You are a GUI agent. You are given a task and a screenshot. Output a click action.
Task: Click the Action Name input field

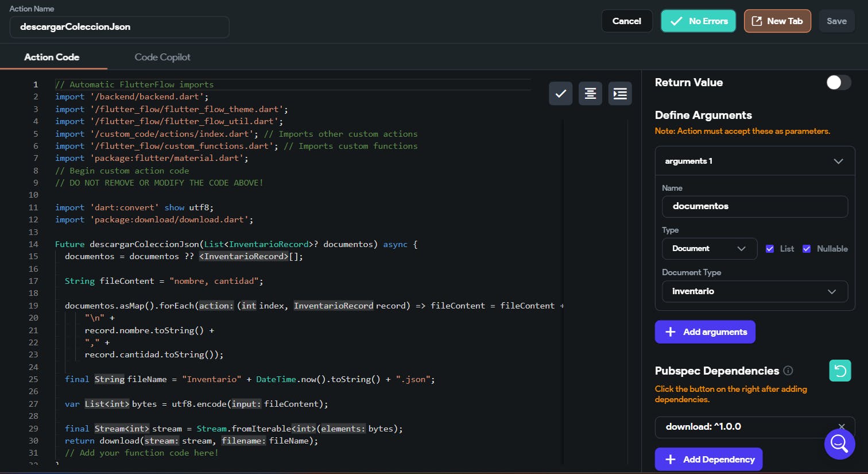(119, 27)
